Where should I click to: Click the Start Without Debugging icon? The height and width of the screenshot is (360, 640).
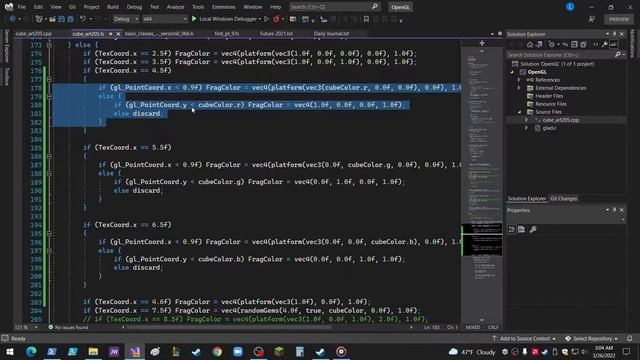(x=267, y=19)
